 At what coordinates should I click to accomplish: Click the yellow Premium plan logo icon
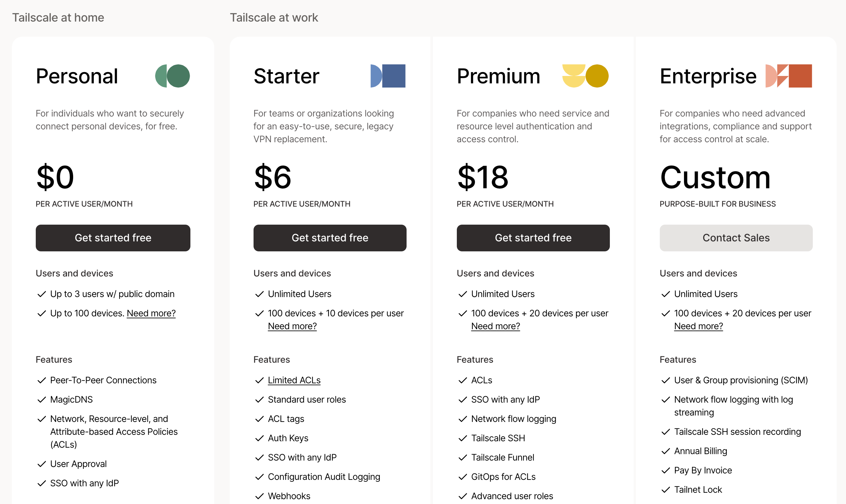pos(585,76)
